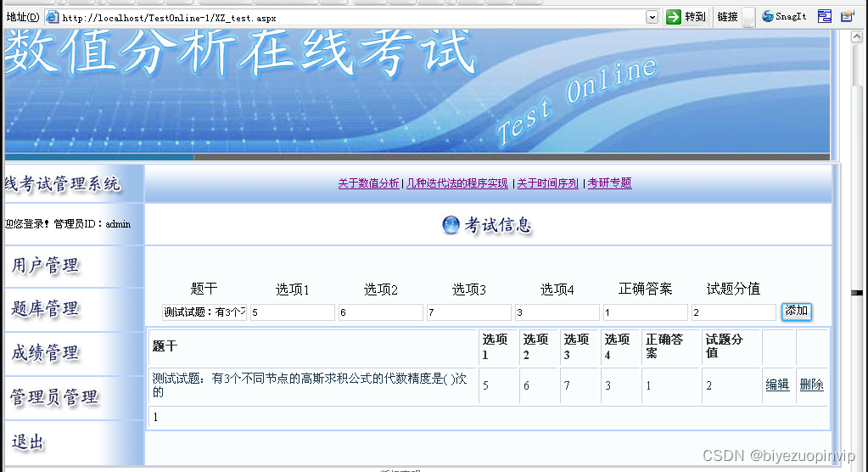This screenshot has height=472, width=868.
Task: Click the page number 1 in pager
Action: tap(155, 417)
